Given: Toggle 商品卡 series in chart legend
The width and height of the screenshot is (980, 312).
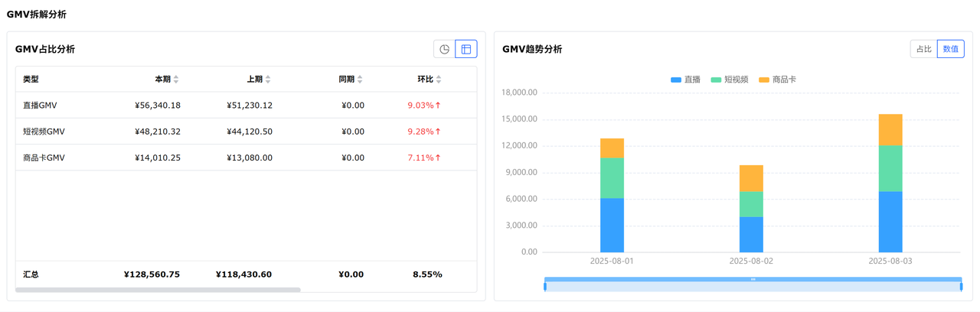Looking at the screenshot, I should (x=778, y=80).
